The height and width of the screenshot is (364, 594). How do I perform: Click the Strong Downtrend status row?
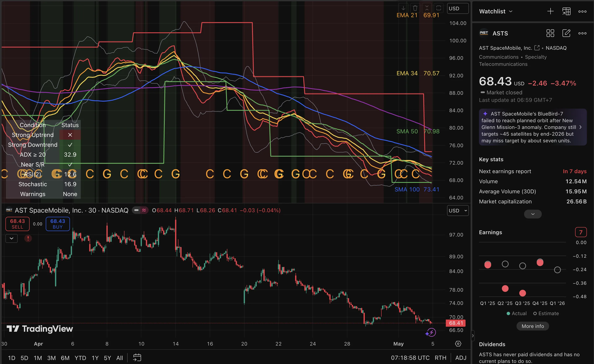(43, 145)
